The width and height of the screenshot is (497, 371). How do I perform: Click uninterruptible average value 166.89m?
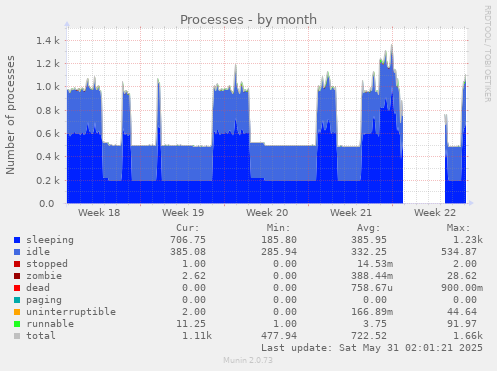point(372,312)
